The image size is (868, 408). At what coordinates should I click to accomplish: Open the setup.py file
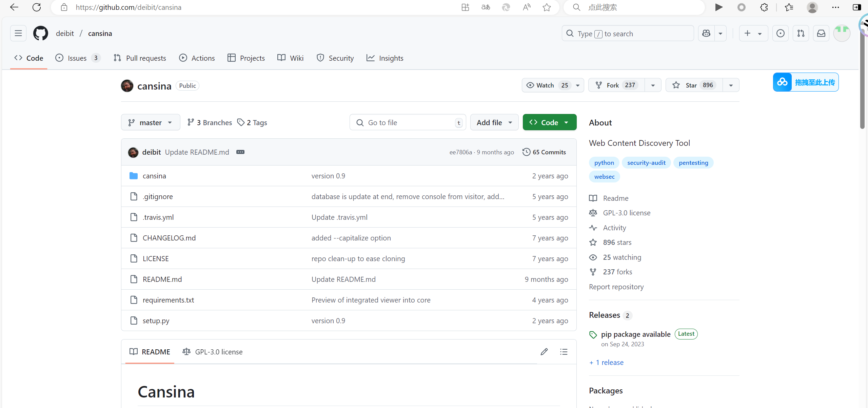point(156,320)
